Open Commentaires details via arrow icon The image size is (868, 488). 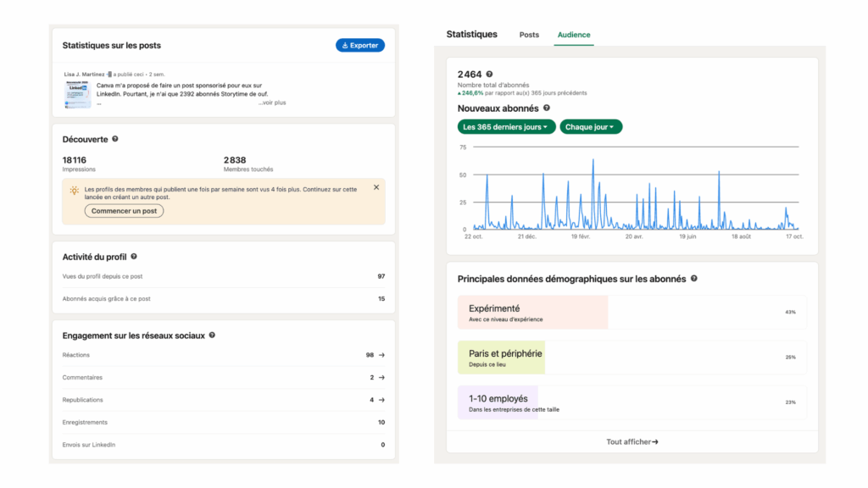pyautogui.click(x=381, y=378)
